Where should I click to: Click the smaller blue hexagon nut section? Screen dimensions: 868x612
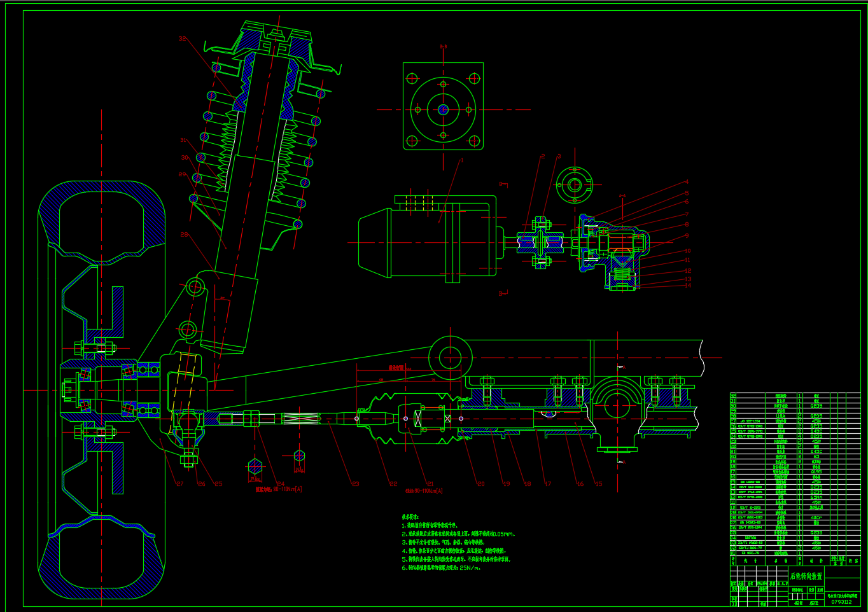tap(299, 456)
